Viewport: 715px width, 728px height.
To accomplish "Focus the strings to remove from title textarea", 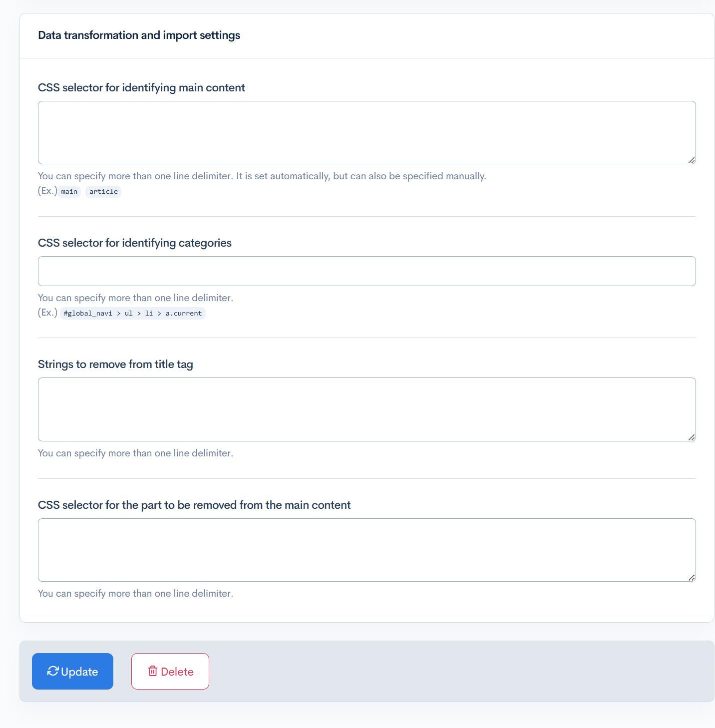I will 366,409.
